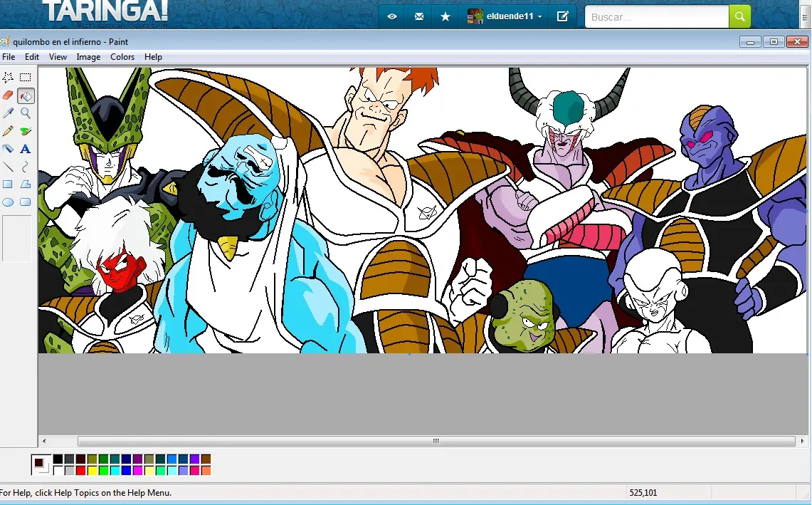
Task: Pick the navy color swatch
Action: click(x=127, y=459)
